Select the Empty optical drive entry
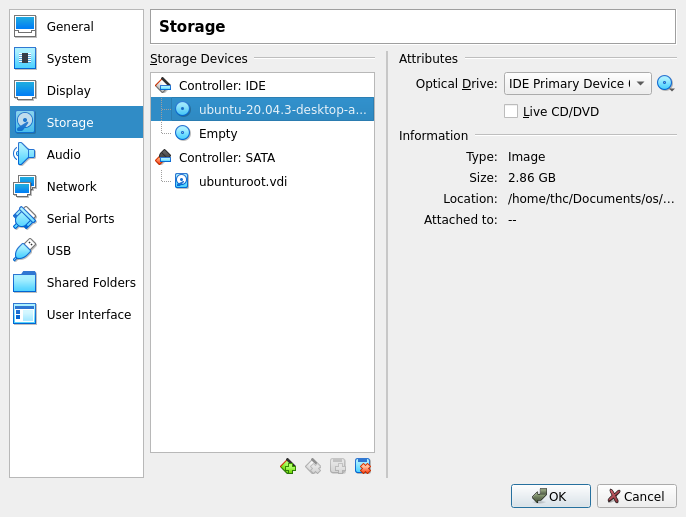Image resolution: width=686 pixels, height=517 pixels. click(x=218, y=133)
